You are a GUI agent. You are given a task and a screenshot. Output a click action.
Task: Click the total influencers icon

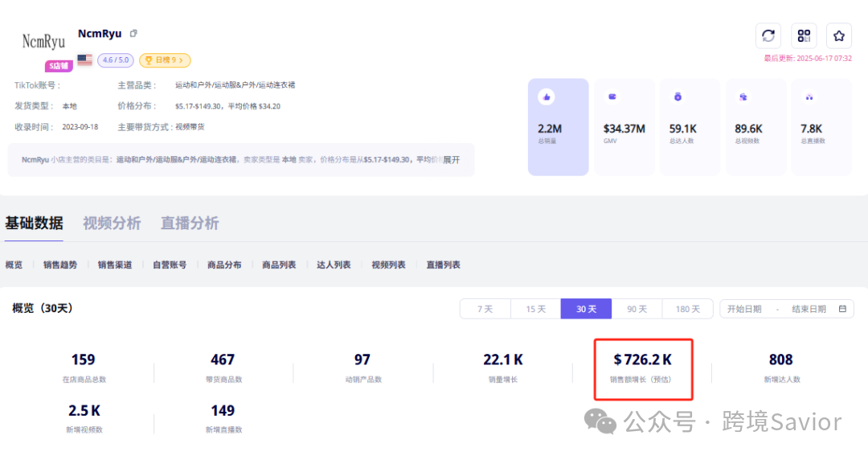678,97
